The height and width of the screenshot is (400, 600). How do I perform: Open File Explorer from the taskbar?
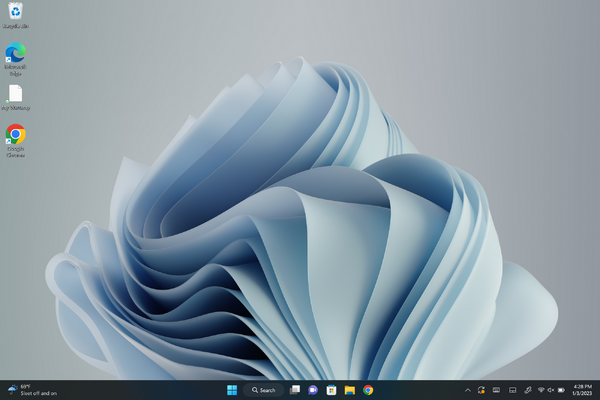pyautogui.click(x=350, y=390)
